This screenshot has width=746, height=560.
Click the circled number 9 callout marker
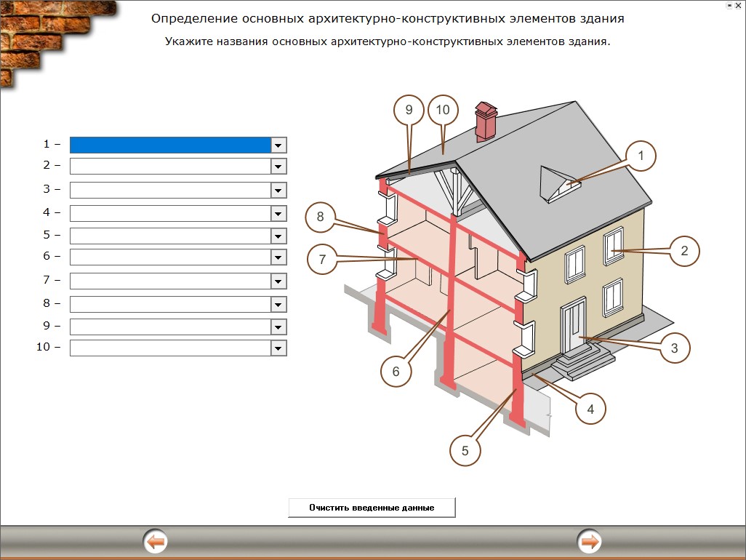click(409, 111)
